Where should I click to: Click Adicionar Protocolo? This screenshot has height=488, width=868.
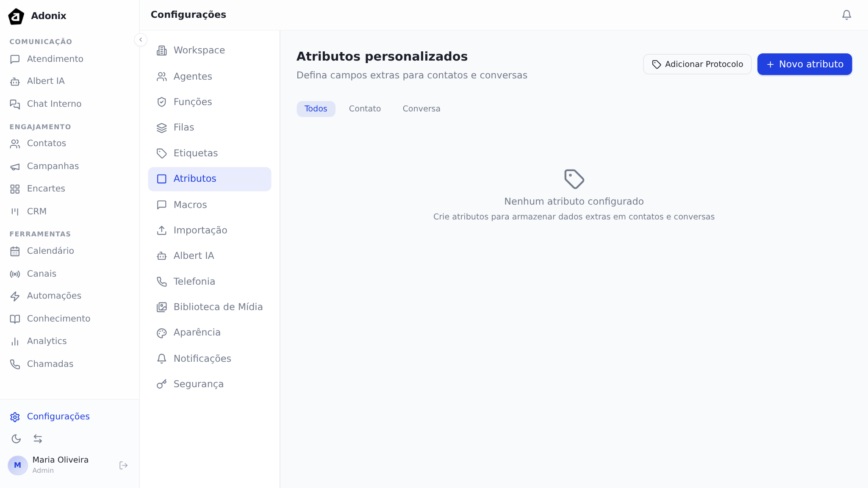click(x=697, y=64)
